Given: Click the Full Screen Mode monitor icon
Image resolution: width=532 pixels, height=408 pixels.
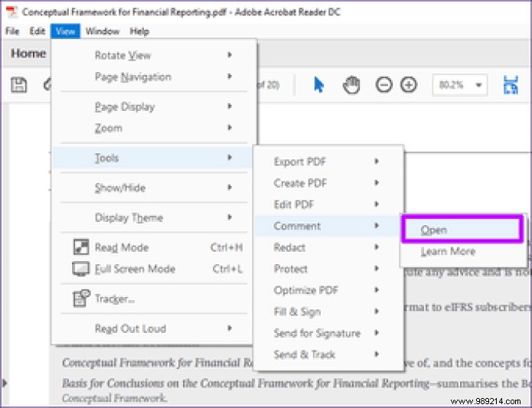Looking at the screenshot, I should (x=81, y=269).
